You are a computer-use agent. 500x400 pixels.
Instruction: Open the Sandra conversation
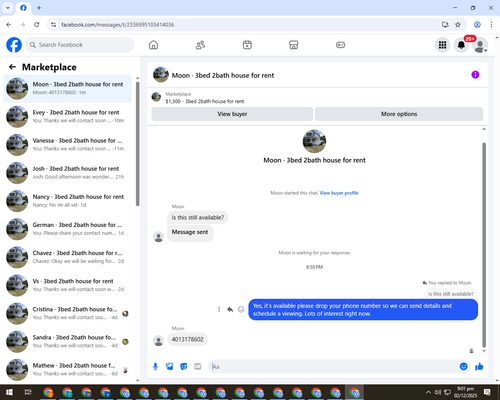[x=67, y=341]
